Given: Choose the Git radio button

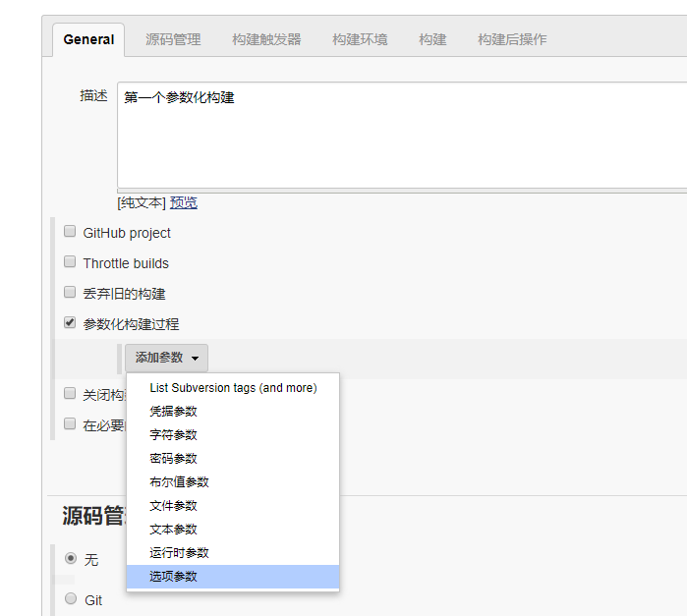Looking at the screenshot, I should pos(71,599).
